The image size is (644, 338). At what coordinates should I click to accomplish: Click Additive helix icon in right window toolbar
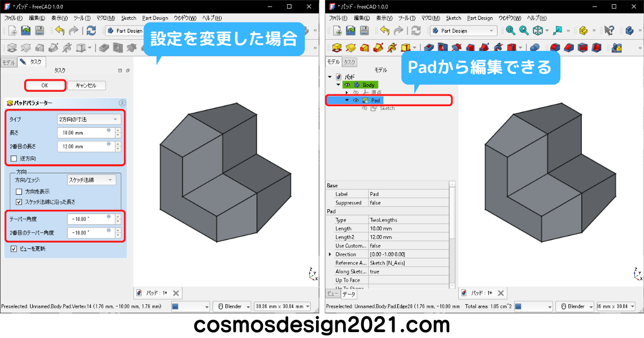392,48
